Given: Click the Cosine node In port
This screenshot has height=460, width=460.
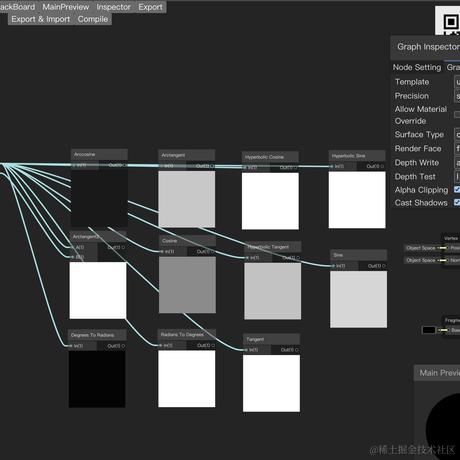Looking at the screenshot, I should click(x=162, y=252).
